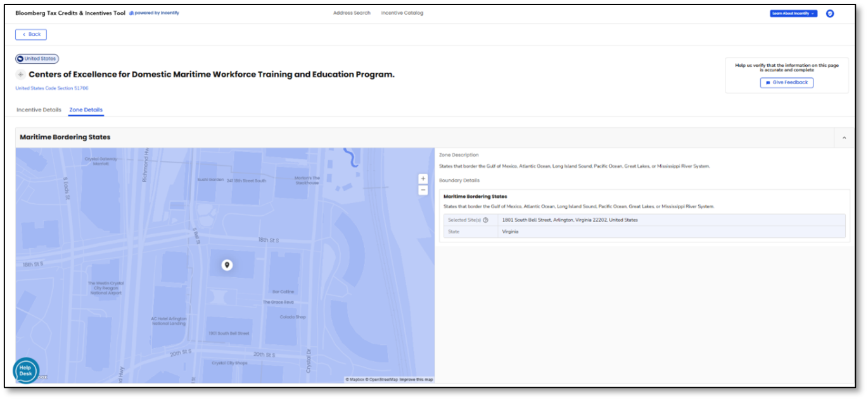Select the Zone Details tab
This screenshot has width=868, height=400.
click(86, 110)
